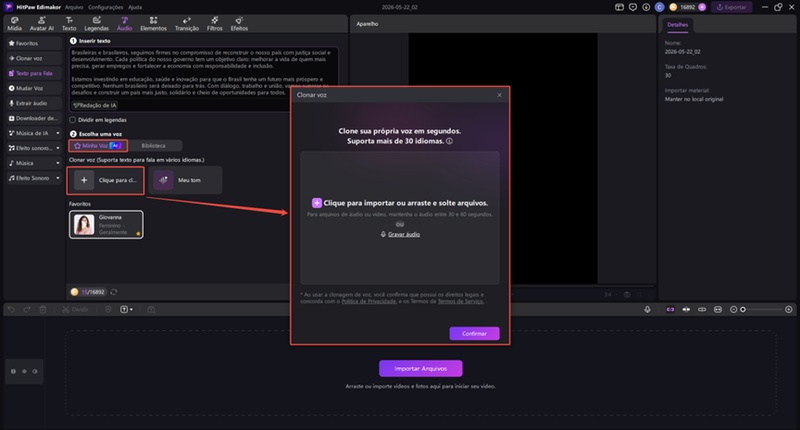Click the purple add-credits icon beside 16892

pyautogui.click(x=702, y=7)
